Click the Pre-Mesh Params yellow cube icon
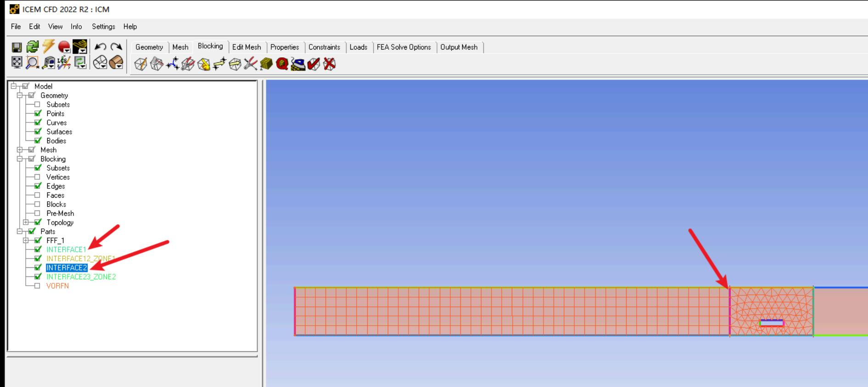The height and width of the screenshot is (387, 868). coord(266,64)
